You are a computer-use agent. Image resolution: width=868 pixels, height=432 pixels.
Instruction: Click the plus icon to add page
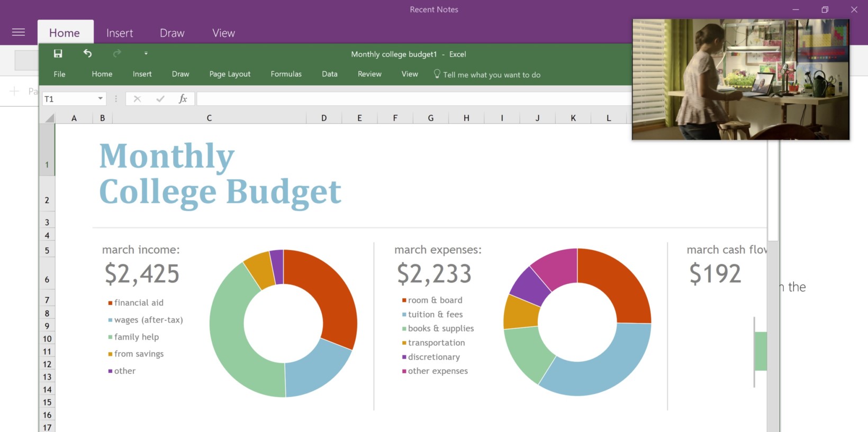14,91
